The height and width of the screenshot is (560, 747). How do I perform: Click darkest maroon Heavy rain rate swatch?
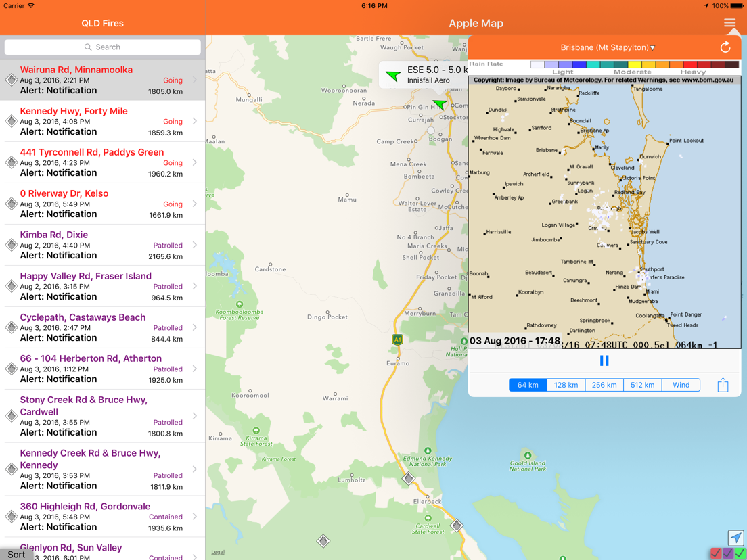point(732,64)
